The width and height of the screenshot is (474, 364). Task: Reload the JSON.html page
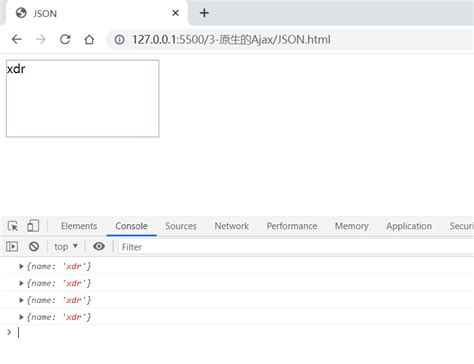65,39
